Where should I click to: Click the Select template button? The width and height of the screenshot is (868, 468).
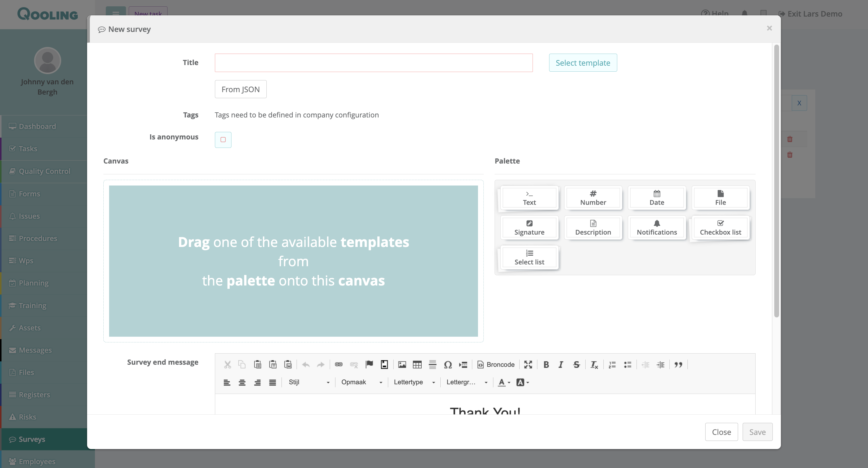coord(583,63)
